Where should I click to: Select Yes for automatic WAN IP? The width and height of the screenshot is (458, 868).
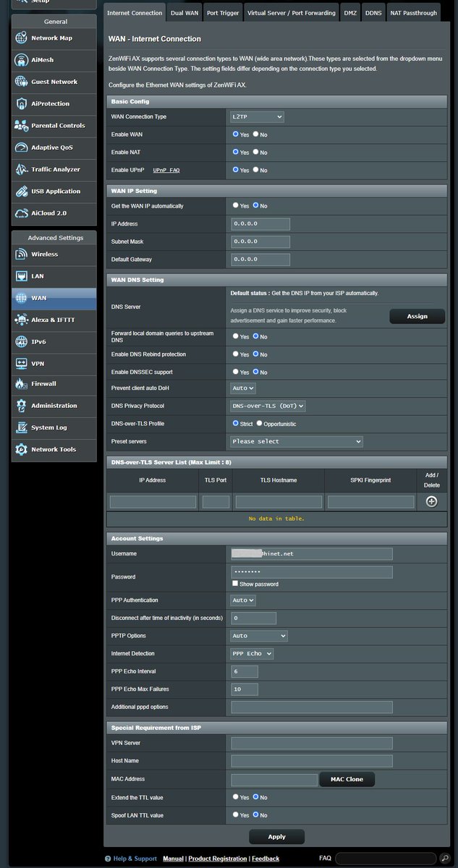point(236,205)
